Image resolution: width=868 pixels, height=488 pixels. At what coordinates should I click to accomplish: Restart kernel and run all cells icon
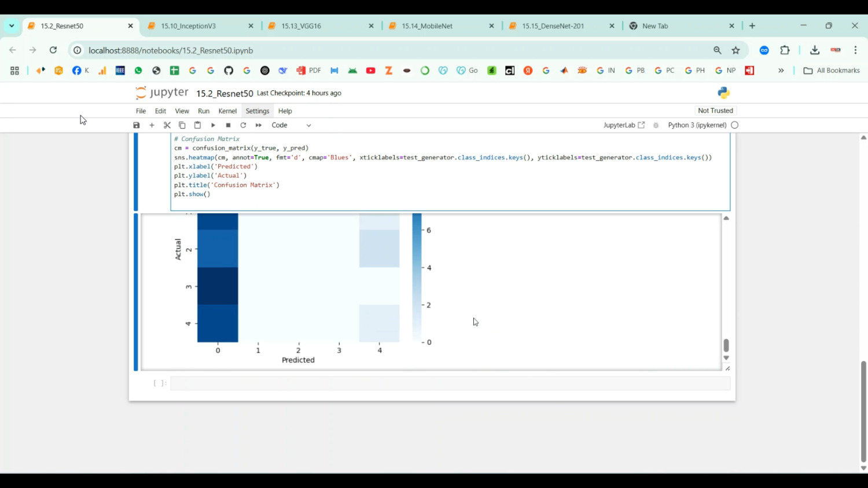click(259, 125)
